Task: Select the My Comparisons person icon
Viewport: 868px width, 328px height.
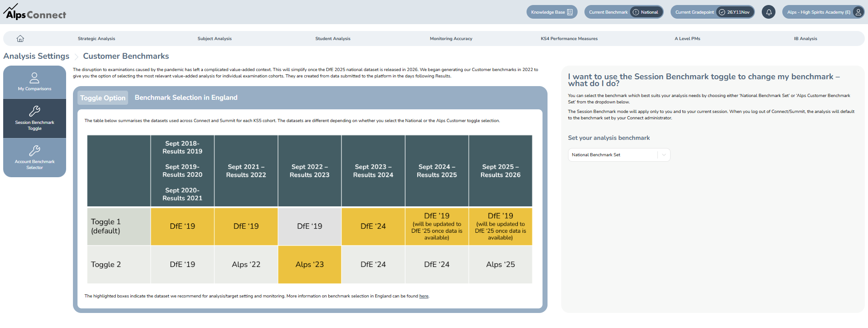Action: (x=35, y=78)
